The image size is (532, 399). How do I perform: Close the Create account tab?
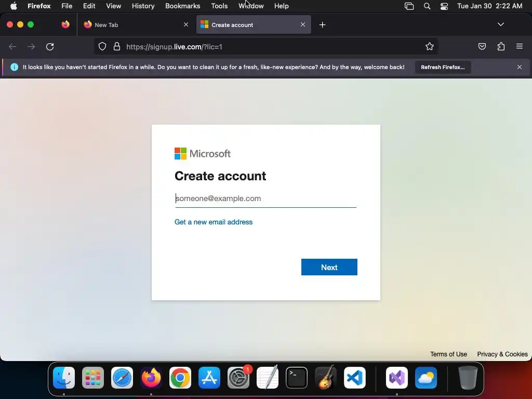[303, 24]
